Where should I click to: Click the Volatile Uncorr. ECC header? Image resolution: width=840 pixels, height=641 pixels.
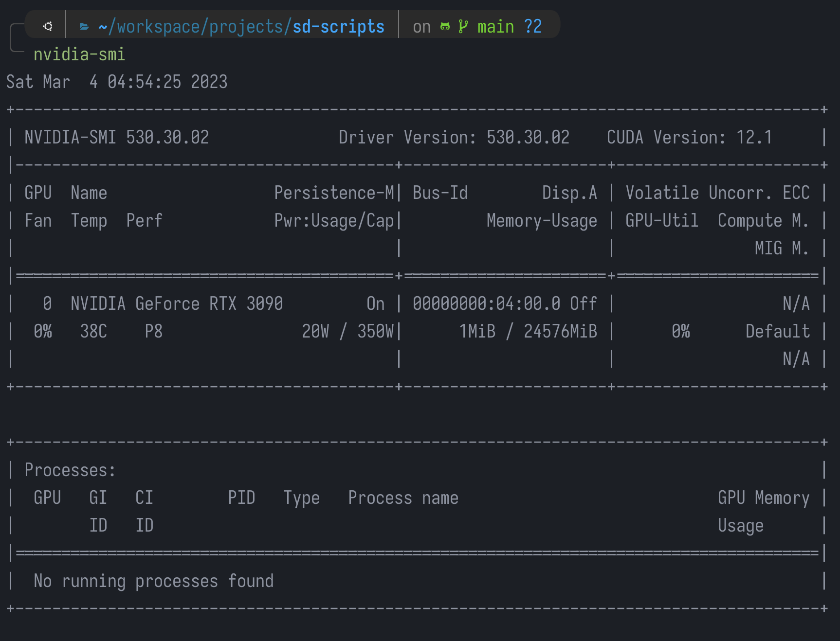click(x=717, y=193)
